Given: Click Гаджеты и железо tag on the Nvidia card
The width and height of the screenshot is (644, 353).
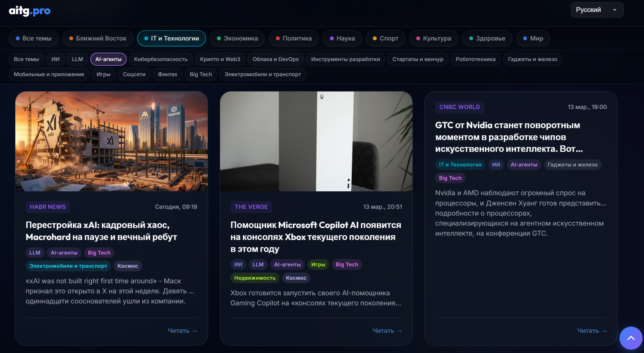Looking at the screenshot, I should (573, 165).
